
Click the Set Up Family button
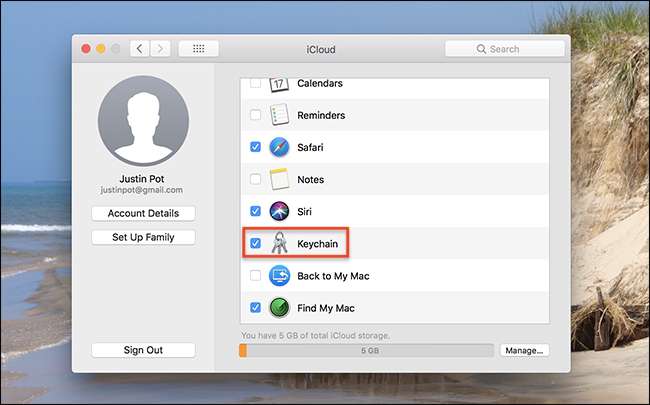pyautogui.click(x=143, y=237)
